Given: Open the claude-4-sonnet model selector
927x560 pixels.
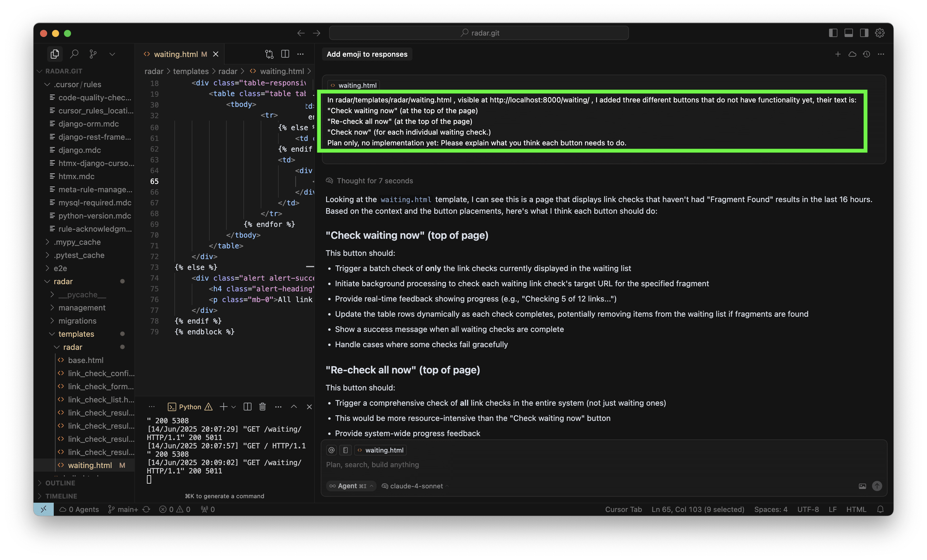Looking at the screenshot, I should click(x=416, y=486).
